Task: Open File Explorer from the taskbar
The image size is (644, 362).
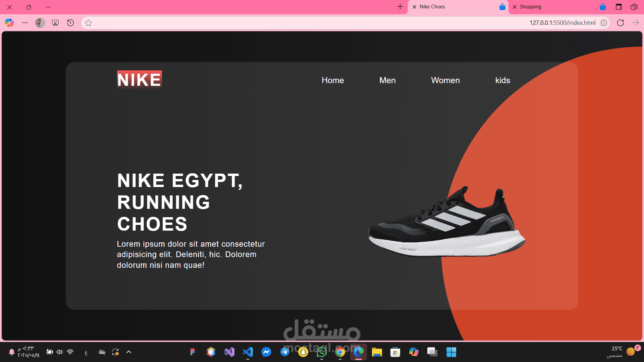Action: coord(377,352)
